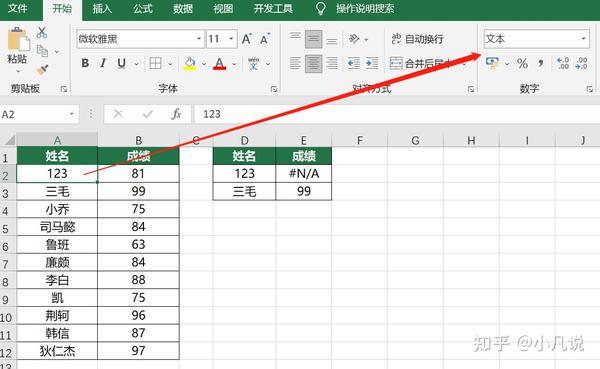Toggle Italic formatting
This screenshot has width=600, height=369.
pos(103,63)
